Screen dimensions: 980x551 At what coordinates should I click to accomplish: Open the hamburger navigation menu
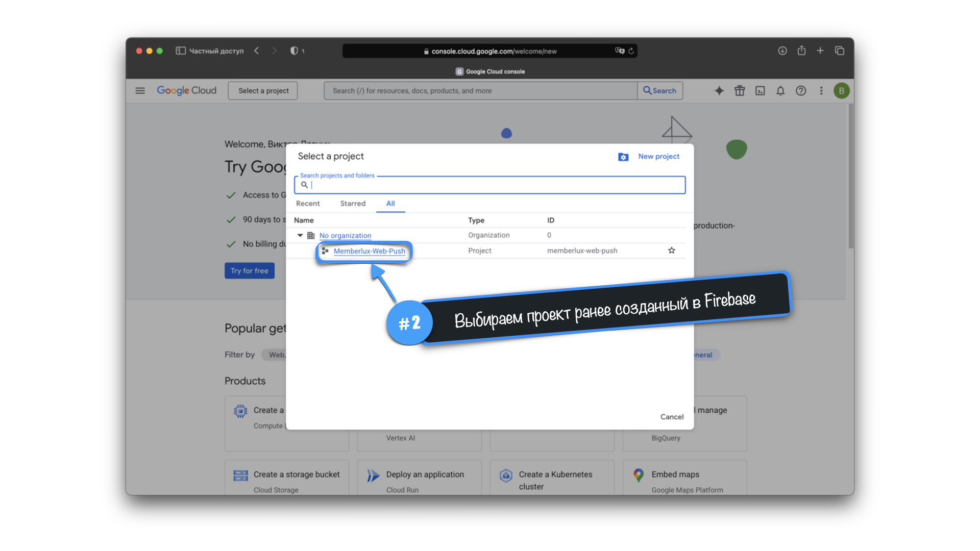140,91
